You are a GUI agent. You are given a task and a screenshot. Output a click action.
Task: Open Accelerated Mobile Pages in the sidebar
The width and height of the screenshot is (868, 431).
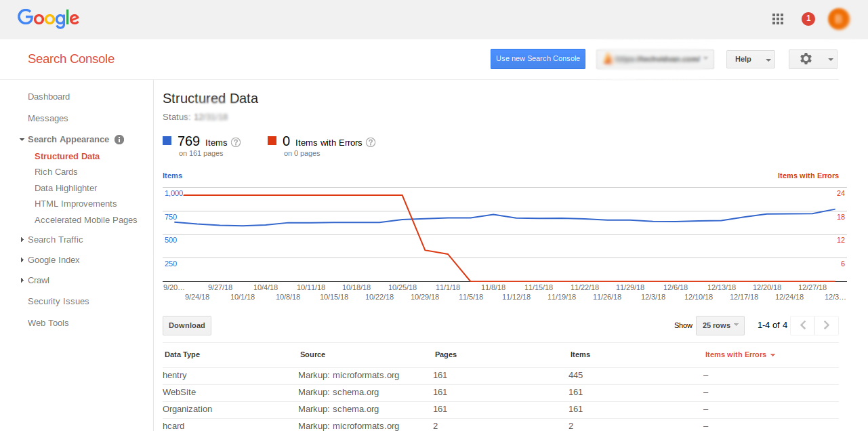[x=86, y=220]
